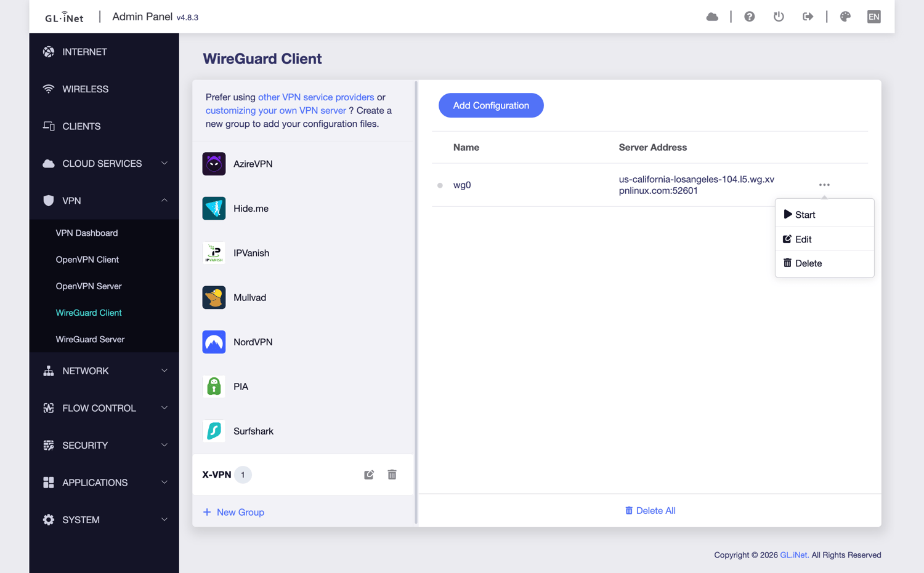Select the AzireVPN provider icon
Screen dimensions: 924x573
click(214, 164)
